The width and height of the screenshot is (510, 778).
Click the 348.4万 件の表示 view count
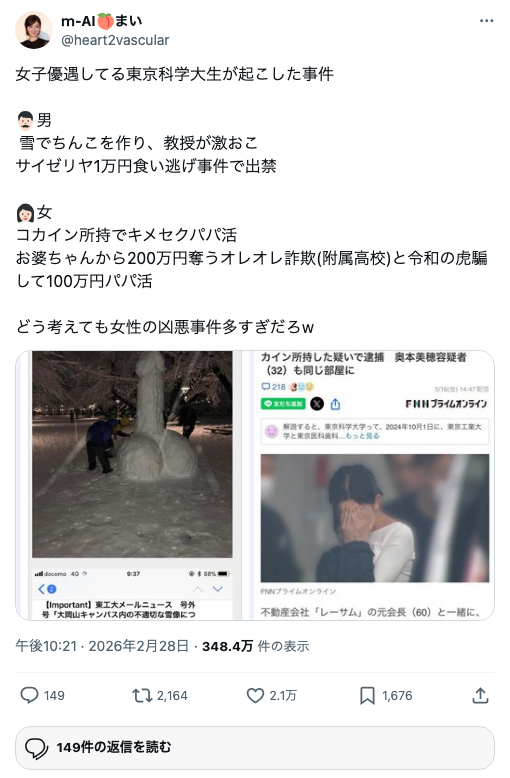coord(255,646)
